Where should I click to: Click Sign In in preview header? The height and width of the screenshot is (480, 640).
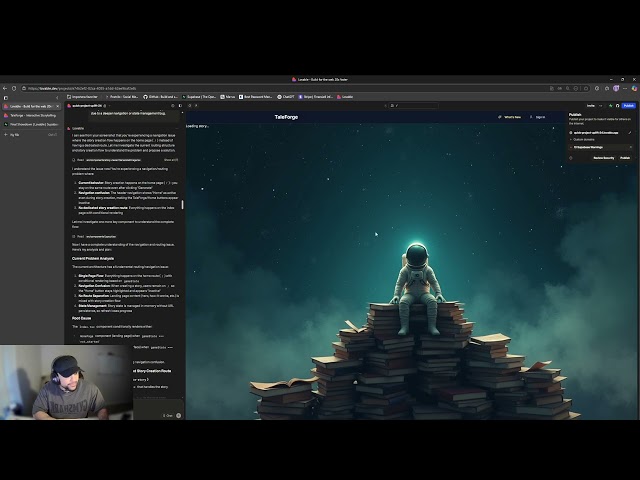538,117
